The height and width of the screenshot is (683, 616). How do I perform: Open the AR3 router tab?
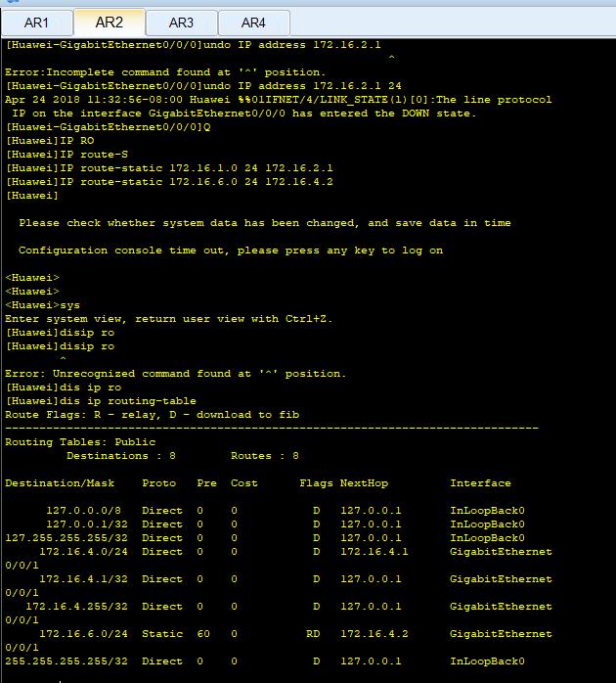[181, 23]
